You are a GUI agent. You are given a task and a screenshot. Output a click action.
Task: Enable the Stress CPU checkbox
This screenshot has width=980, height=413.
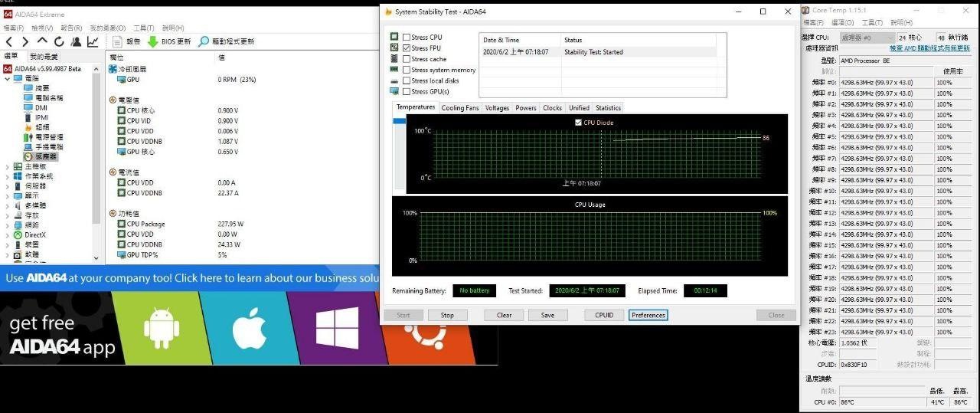pos(407,37)
